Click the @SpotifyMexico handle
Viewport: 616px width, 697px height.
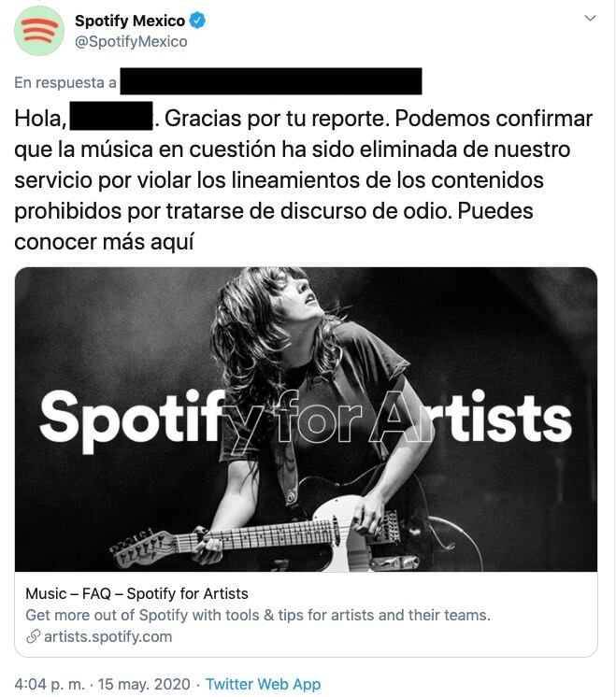click(x=131, y=41)
